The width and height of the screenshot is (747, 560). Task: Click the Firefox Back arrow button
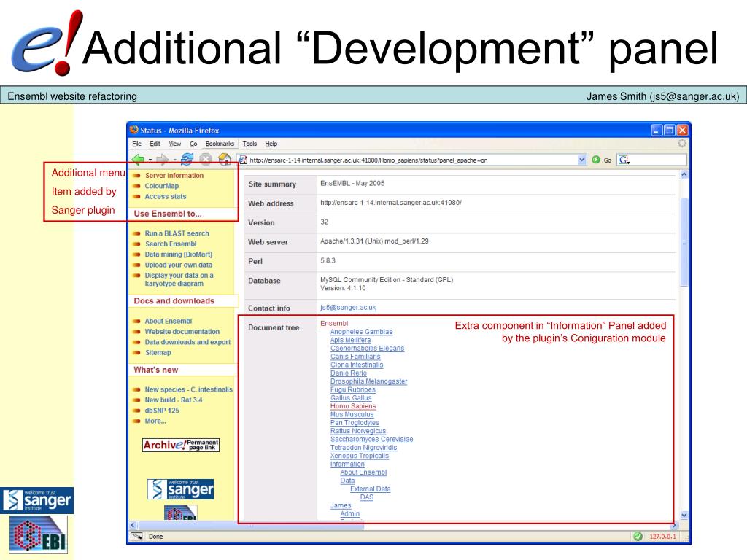click(x=138, y=160)
